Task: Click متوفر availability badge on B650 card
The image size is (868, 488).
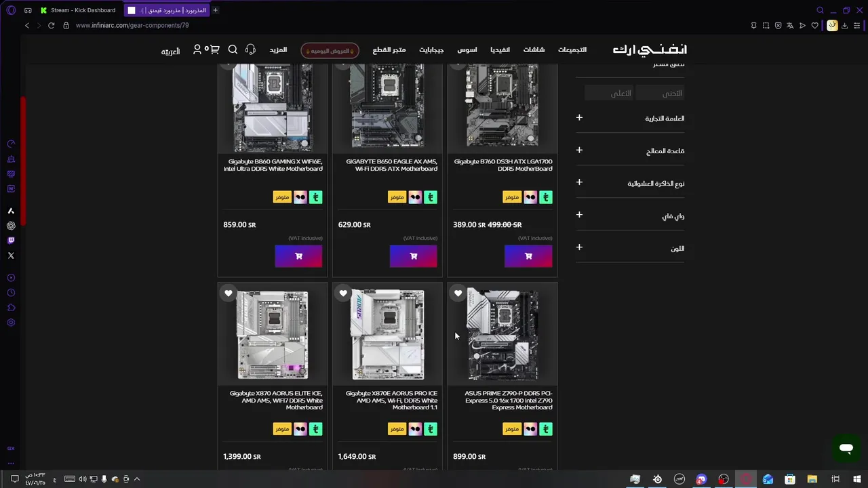Action: [397, 197]
